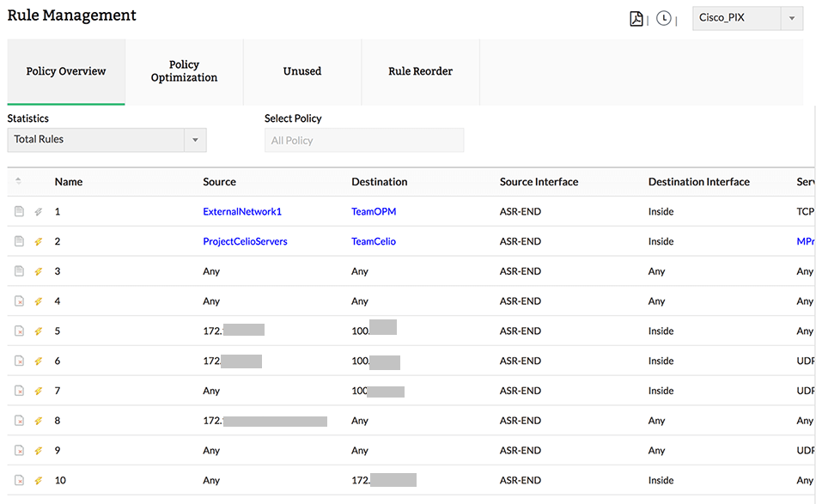Screen dimensions: 816x504
Task: Click the lightning bolt icon for rule 5
Action: click(38, 331)
